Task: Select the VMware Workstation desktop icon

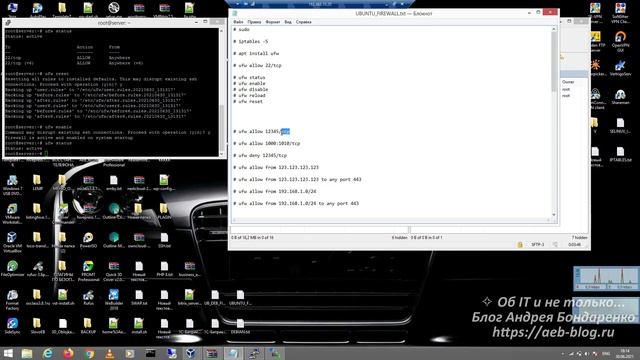Action: [12, 213]
